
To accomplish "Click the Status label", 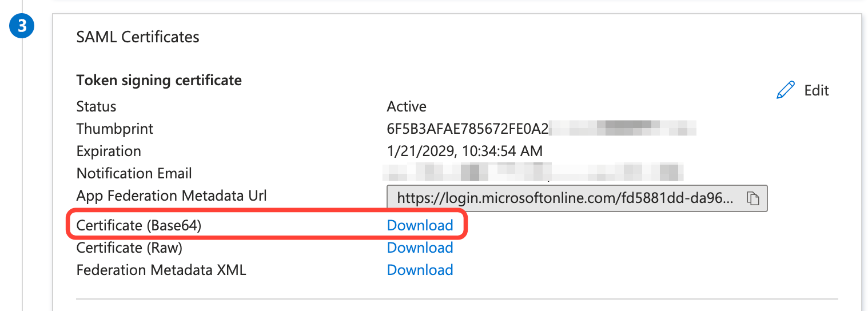I will [96, 106].
